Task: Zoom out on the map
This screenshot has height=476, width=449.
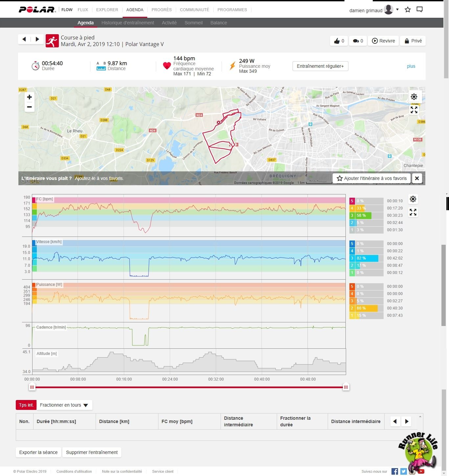Action: (x=30, y=107)
